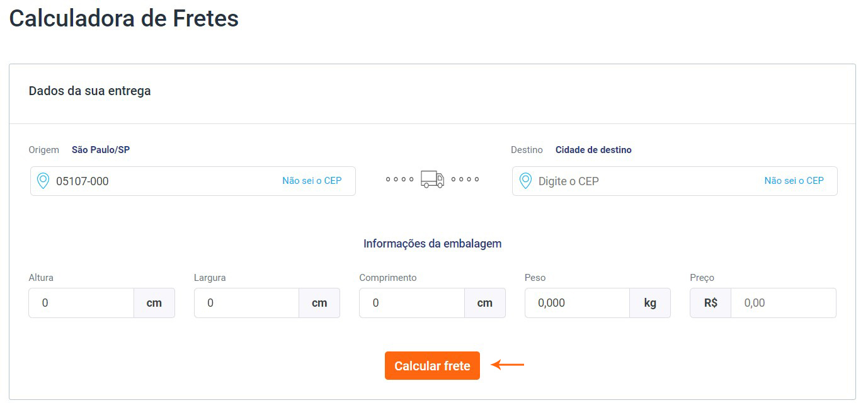Click the cm unit label for Comprimento
The width and height of the screenshot is (868, 410).
click(485, 303)
